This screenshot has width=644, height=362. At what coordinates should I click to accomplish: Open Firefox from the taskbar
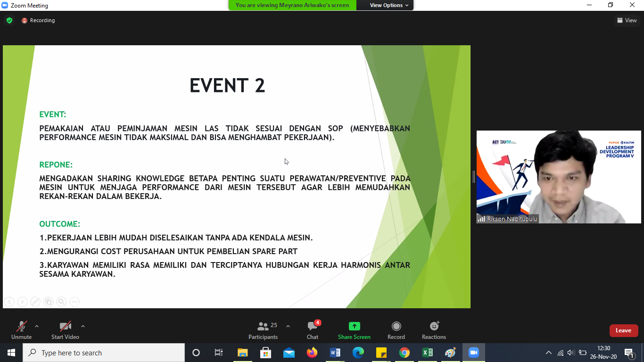(x=312, y=353)
